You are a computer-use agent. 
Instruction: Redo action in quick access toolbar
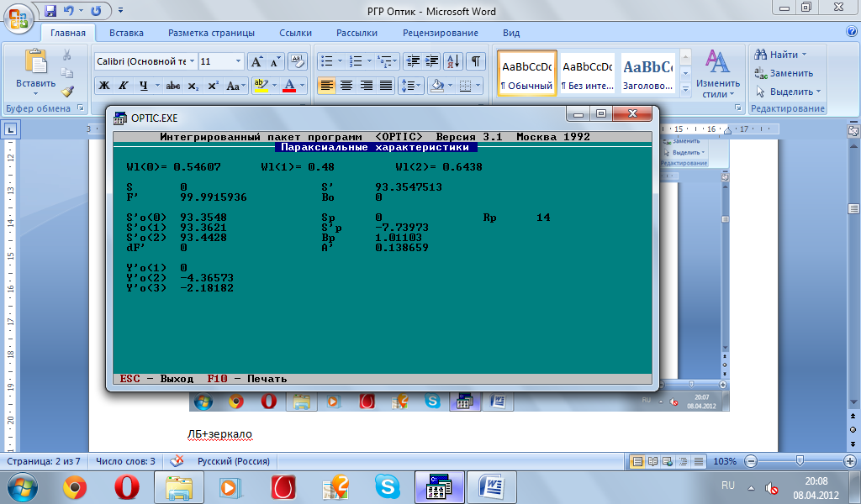coord(96,10)
